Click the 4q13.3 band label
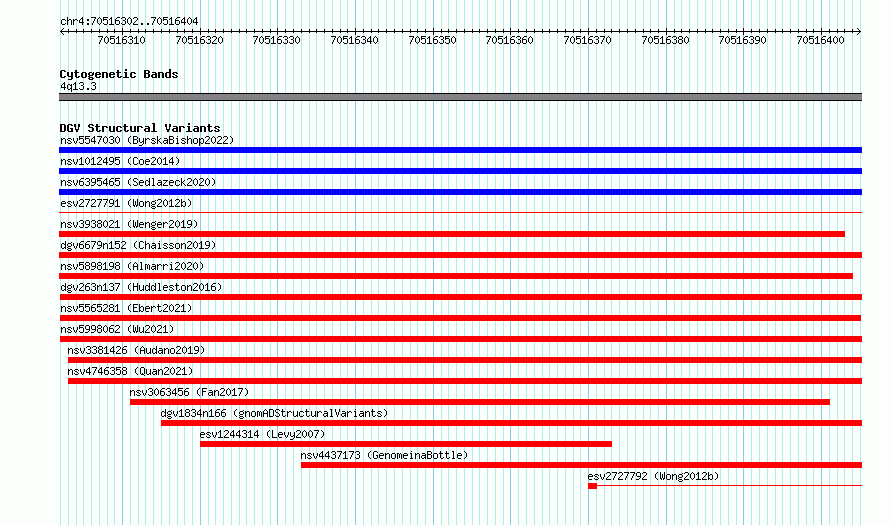This screenshot has height=525, width=890. (78, 86)
